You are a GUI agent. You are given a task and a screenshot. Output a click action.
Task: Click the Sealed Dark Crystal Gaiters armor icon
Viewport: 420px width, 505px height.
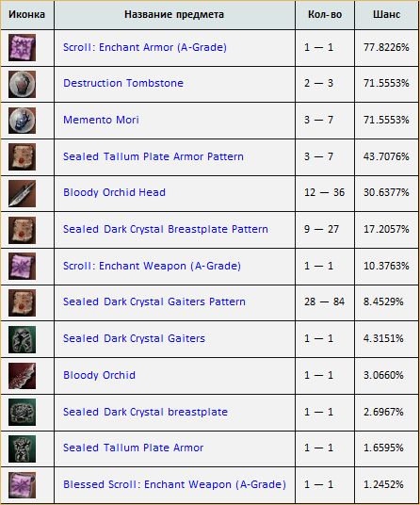(x=22, y=339)
